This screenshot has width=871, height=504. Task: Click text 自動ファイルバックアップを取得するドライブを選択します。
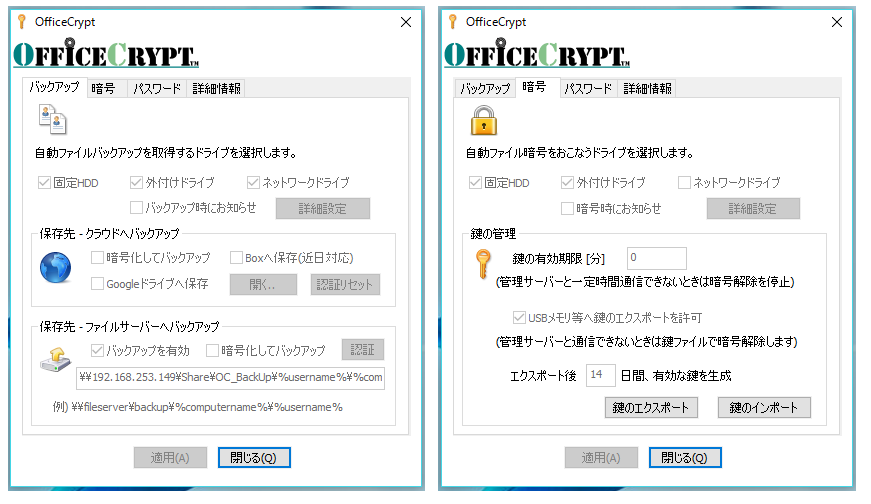tap(166, 153)
